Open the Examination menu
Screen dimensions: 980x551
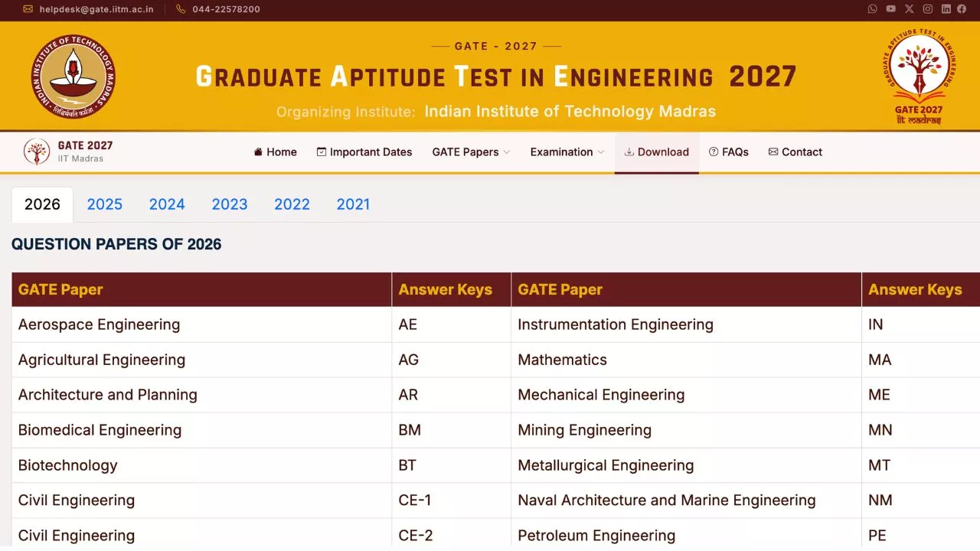point(567,152)
